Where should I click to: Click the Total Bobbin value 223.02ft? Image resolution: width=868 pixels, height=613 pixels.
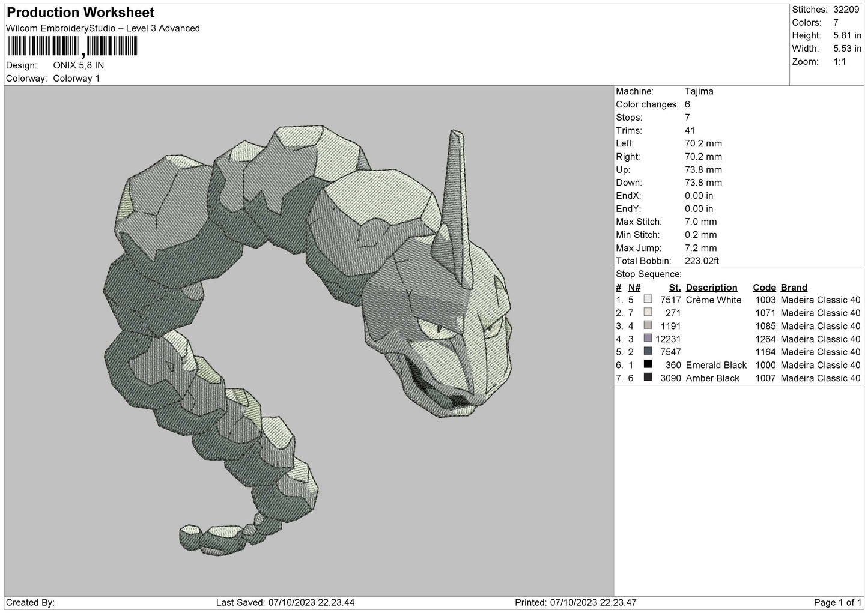pyautogui.click(x=702, y=261)
